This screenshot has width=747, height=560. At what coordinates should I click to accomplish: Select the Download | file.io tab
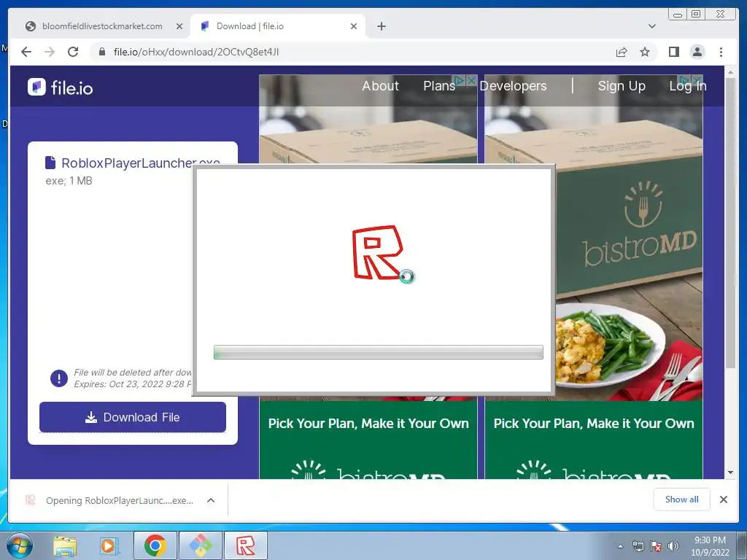(x=278, y=26)
